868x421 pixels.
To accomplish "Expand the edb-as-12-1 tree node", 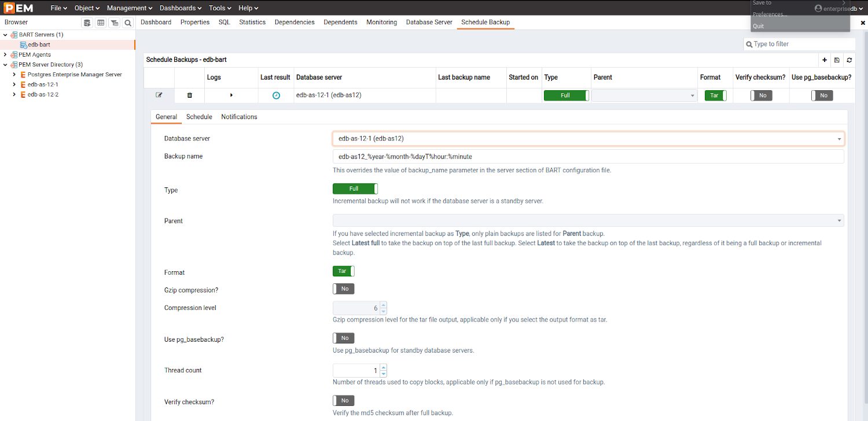I will (x=14, y=84).
